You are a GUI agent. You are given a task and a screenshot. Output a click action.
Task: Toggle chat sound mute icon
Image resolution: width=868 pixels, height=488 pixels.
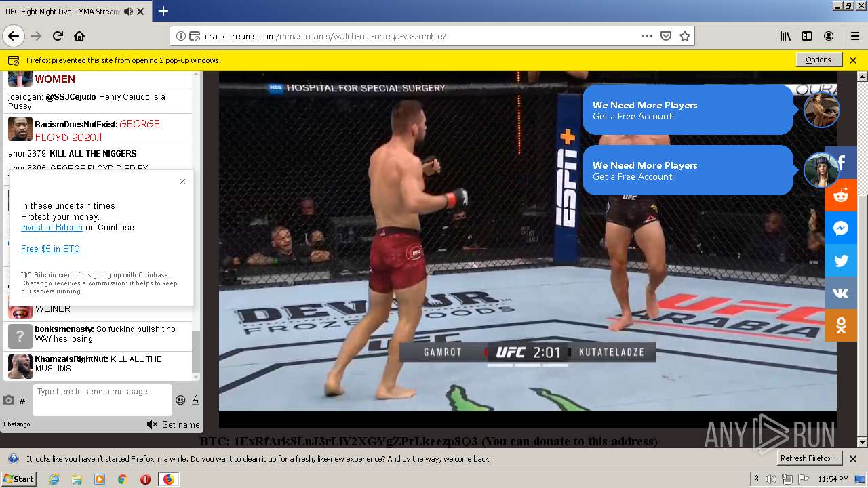coord(152,424)
